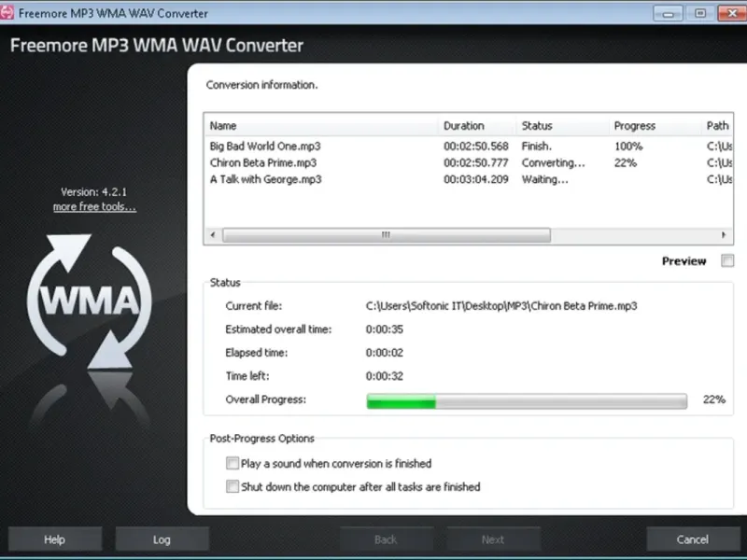Click the 00:02:50.568 duration cell

476,147
